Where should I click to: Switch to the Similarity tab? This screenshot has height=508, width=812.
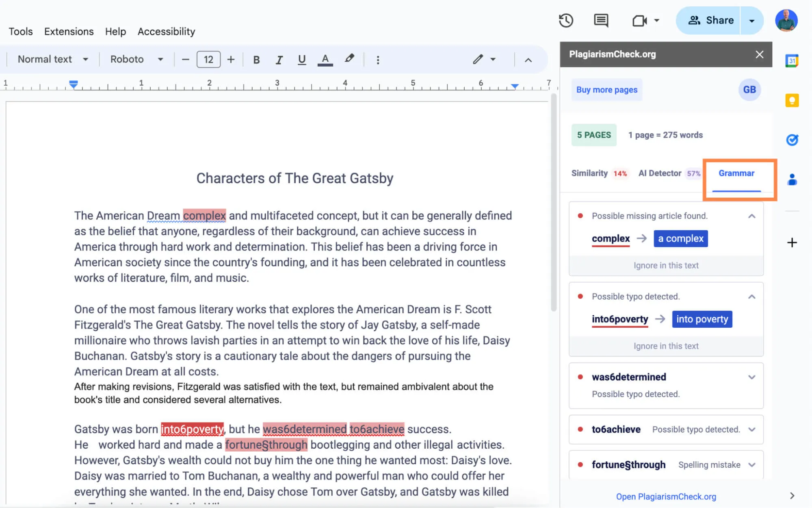tap(589, 173)
